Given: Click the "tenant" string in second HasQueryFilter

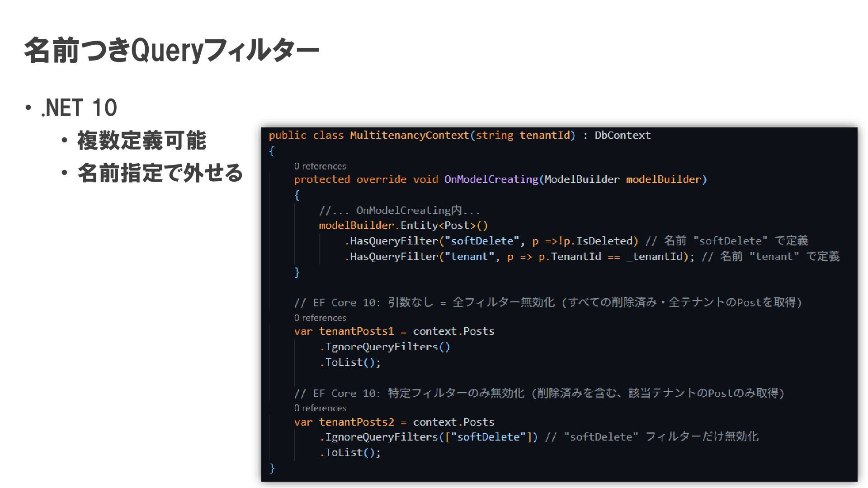Looking at the screenshot, I should click(469, 257).
